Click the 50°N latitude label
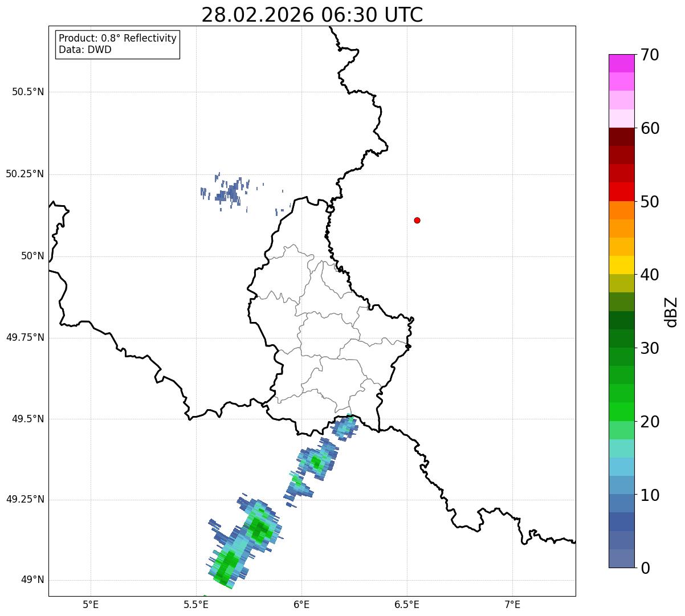685x616 pixels. (32, 256)
